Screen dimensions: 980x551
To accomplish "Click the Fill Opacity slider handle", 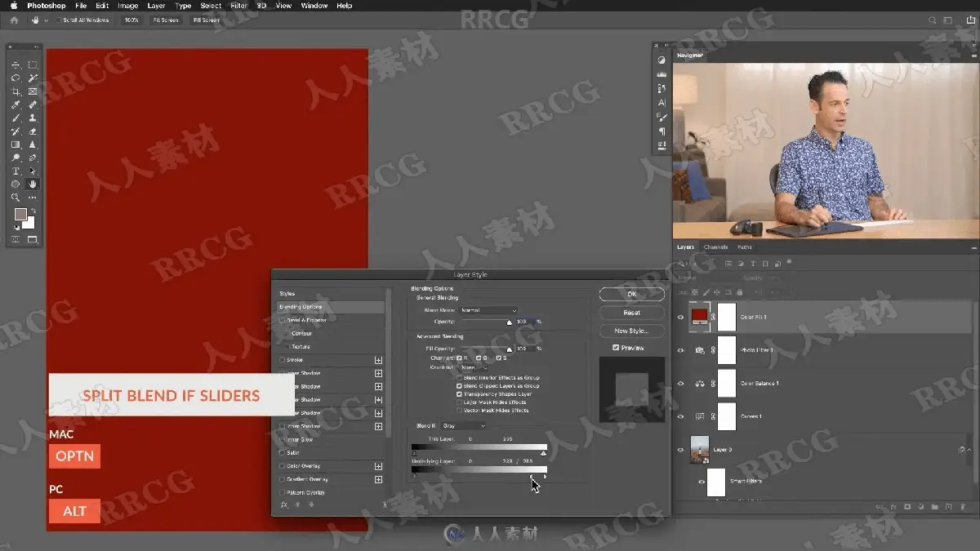I will point(509,350).
